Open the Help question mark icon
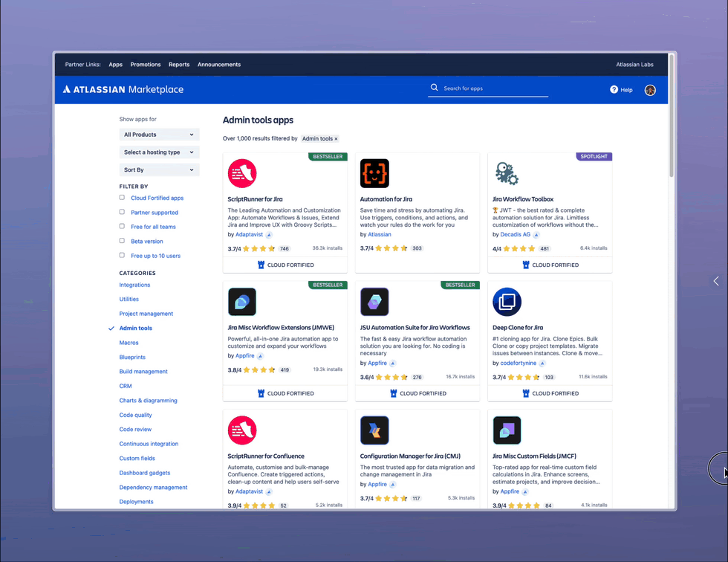This screenshot has height=562, width=728. point(614,90)
